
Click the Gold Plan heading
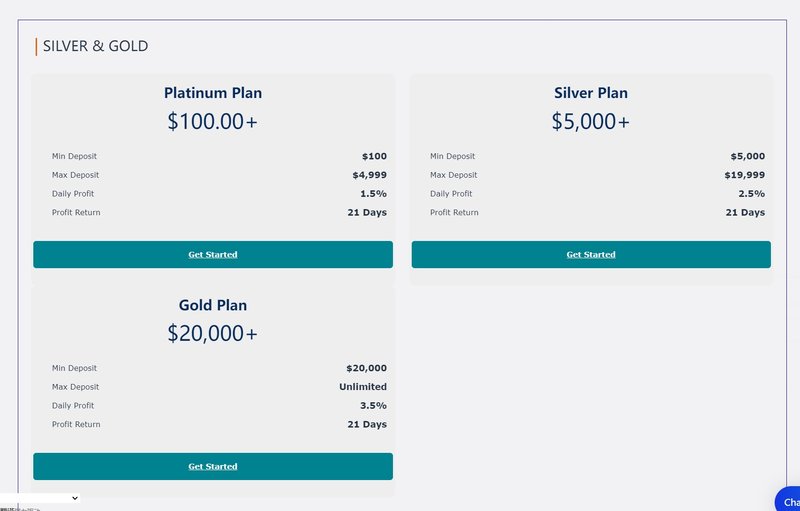coord(213,305)
